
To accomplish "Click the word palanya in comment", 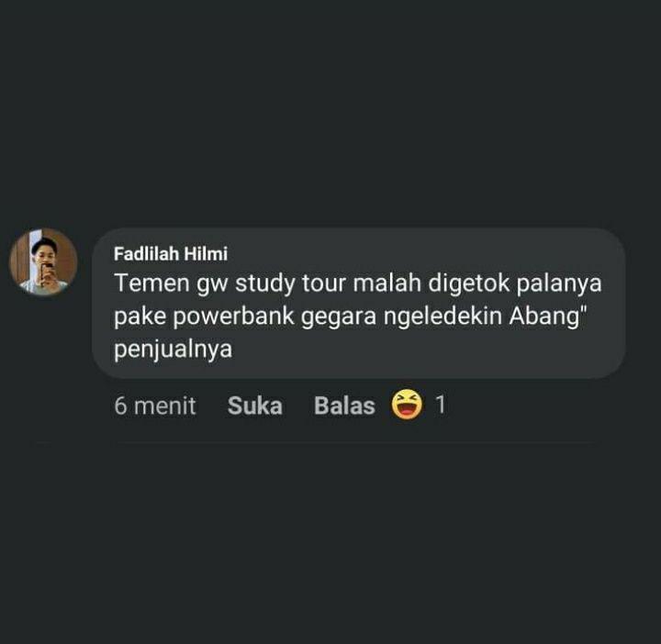I will [559, 283].
